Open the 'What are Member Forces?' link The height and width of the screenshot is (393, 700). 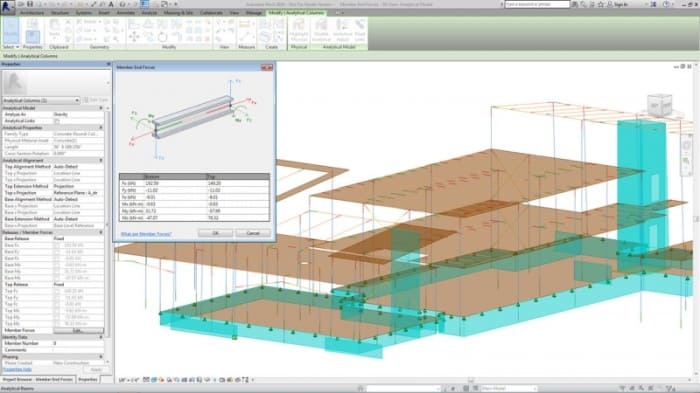pos(146,234)
